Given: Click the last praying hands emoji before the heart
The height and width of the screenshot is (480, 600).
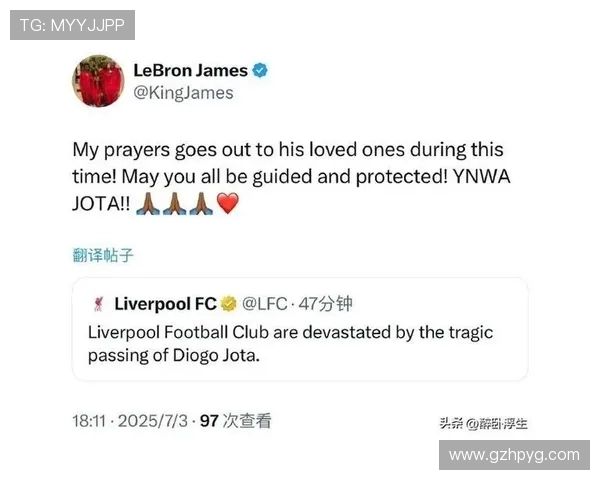Looking at the screenshot, I should click(201, 203).
